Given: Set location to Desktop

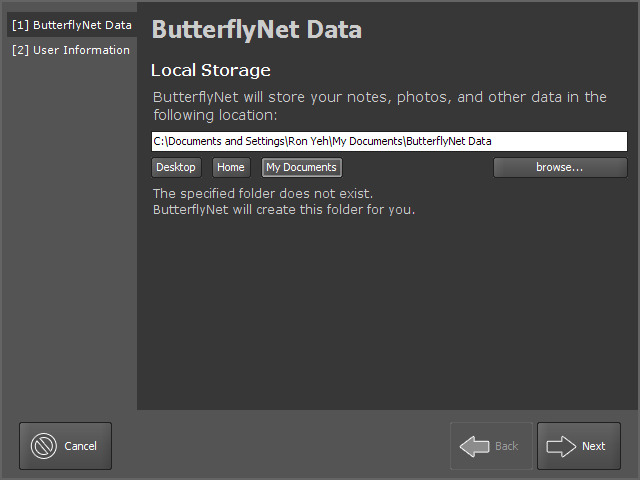Looking at the screenshot, I should 176,167.
